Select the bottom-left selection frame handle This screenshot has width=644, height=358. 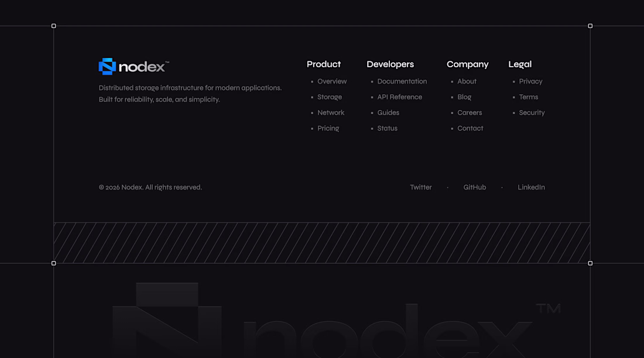pos(53,263)
